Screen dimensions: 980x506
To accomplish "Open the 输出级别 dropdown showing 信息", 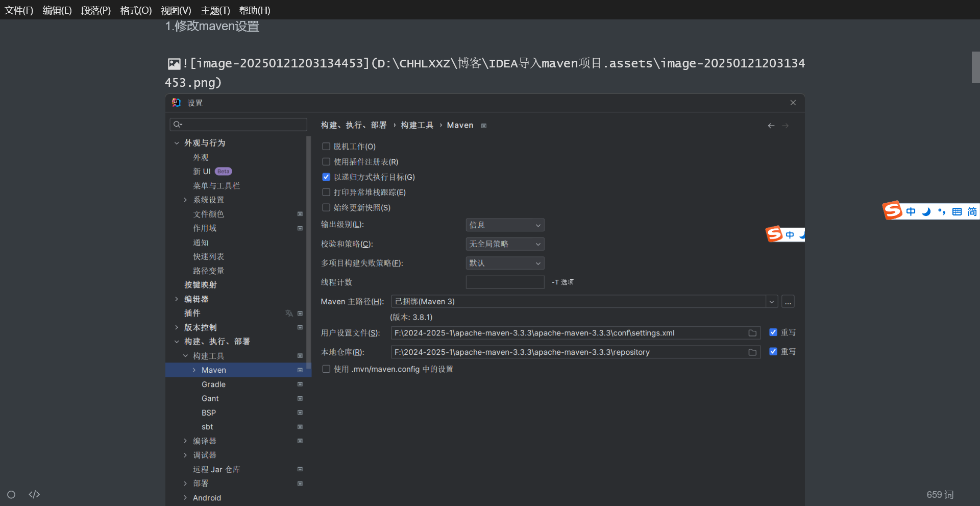I will 504,225.
